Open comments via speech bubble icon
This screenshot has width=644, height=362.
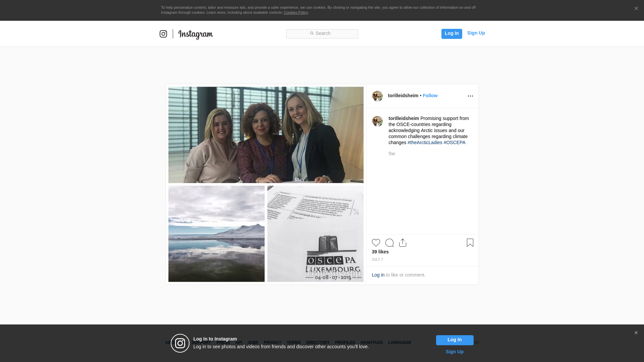coord(389,243)
